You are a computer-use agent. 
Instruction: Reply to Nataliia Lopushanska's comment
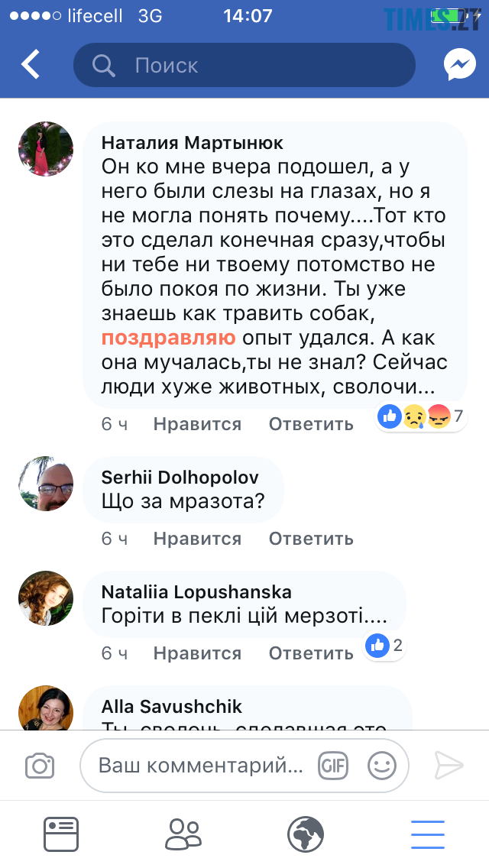point(311,653)
